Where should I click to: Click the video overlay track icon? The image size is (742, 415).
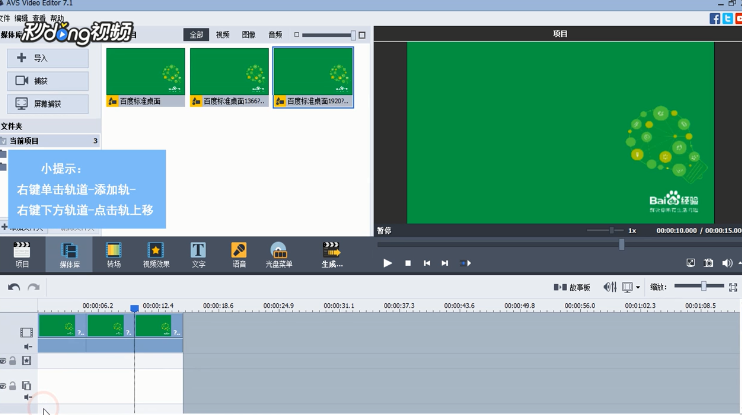[26, 385]
